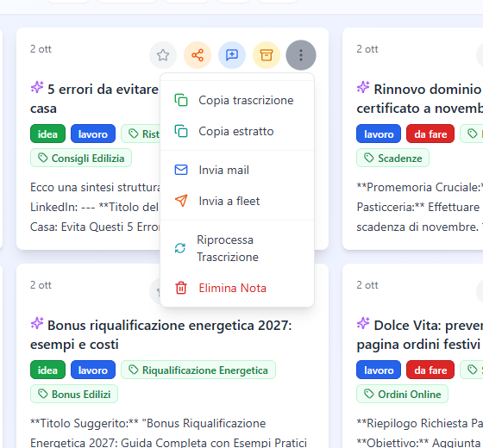Open the "Dolce Vita" note title

(x=419, y=335)
